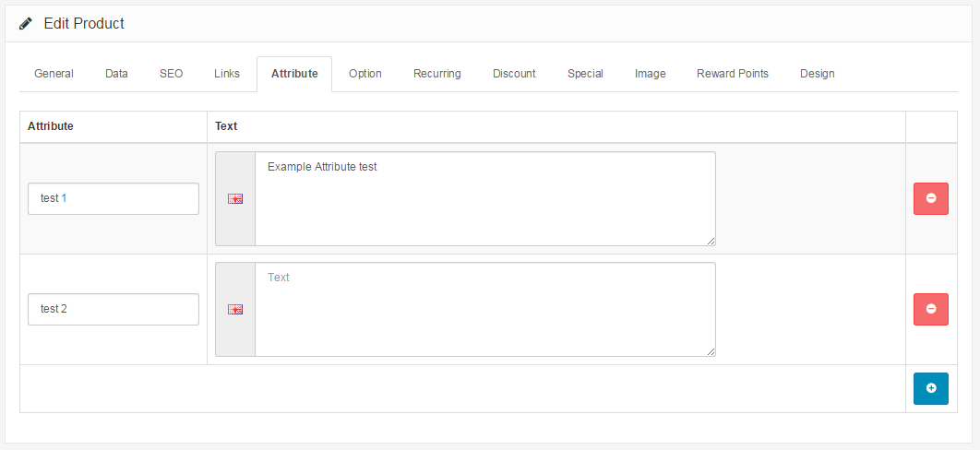
Task: Click the flag icon in test 2 row
Action: [x=235, y=309]
